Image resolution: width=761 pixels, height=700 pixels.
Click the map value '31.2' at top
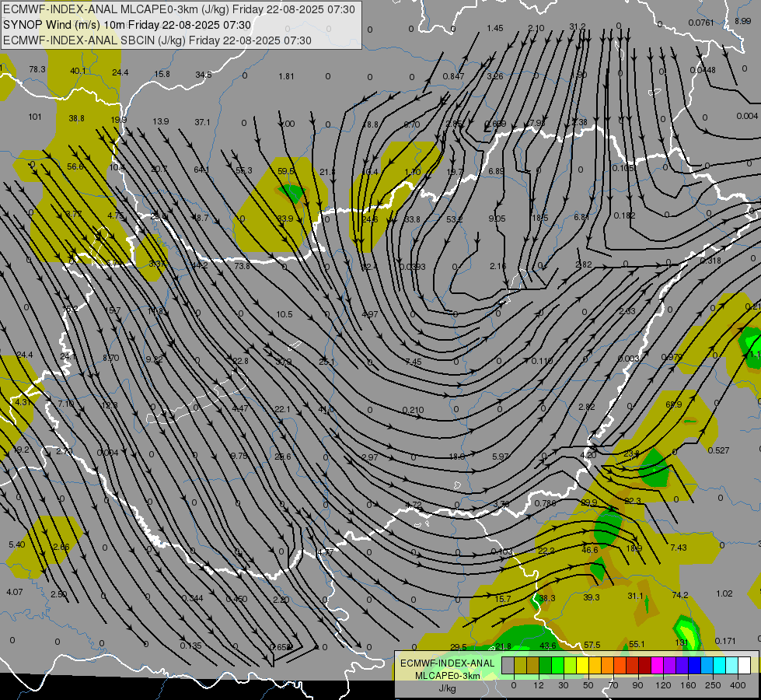577,26
